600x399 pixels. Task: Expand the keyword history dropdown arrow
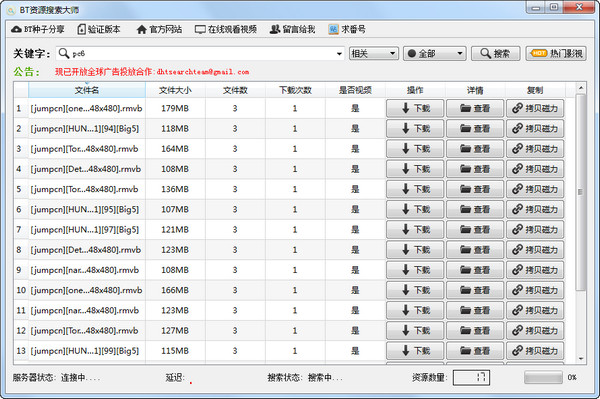339,54
